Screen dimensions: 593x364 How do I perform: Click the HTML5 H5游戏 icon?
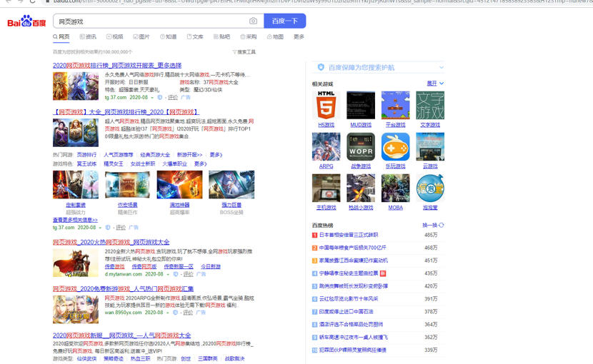[326, 105]
